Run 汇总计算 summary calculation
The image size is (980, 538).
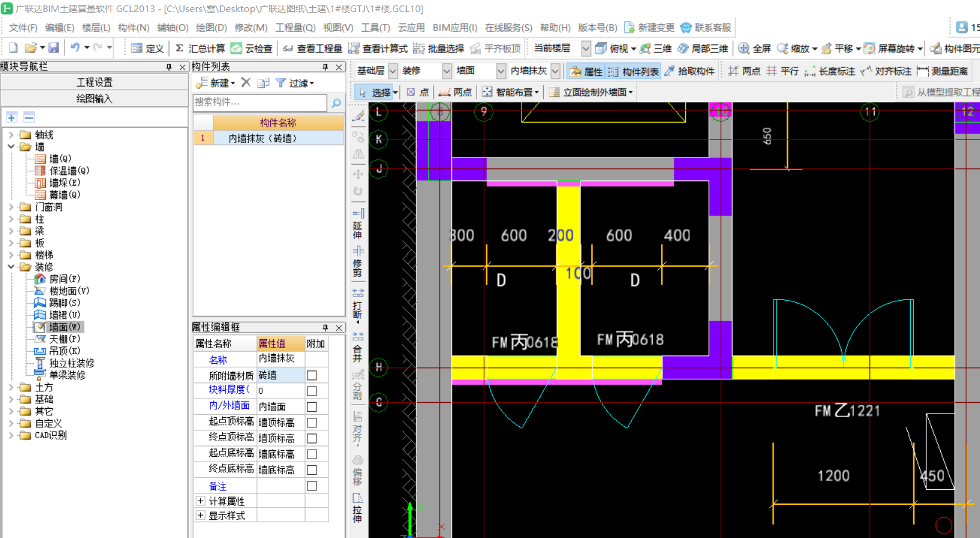point(200,49)
